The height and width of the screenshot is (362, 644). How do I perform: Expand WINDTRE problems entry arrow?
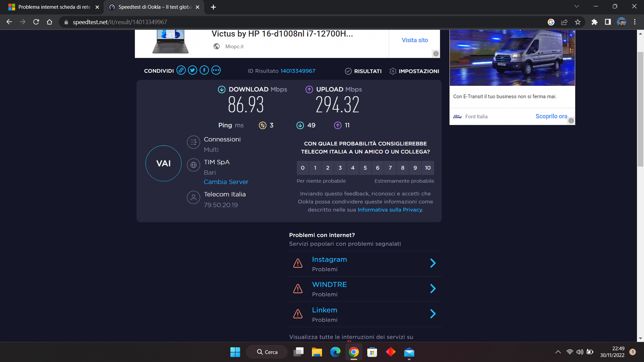click(433, 289)
